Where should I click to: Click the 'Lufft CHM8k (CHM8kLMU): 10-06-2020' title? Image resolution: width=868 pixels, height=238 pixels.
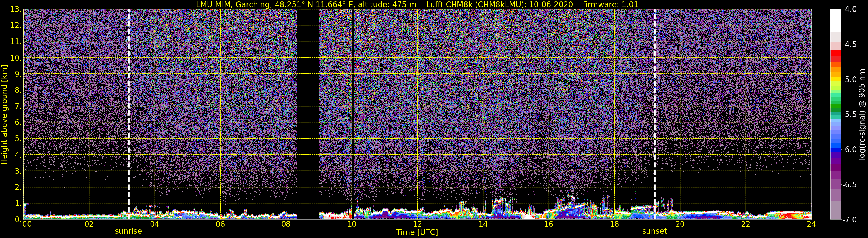click(499, 4)
